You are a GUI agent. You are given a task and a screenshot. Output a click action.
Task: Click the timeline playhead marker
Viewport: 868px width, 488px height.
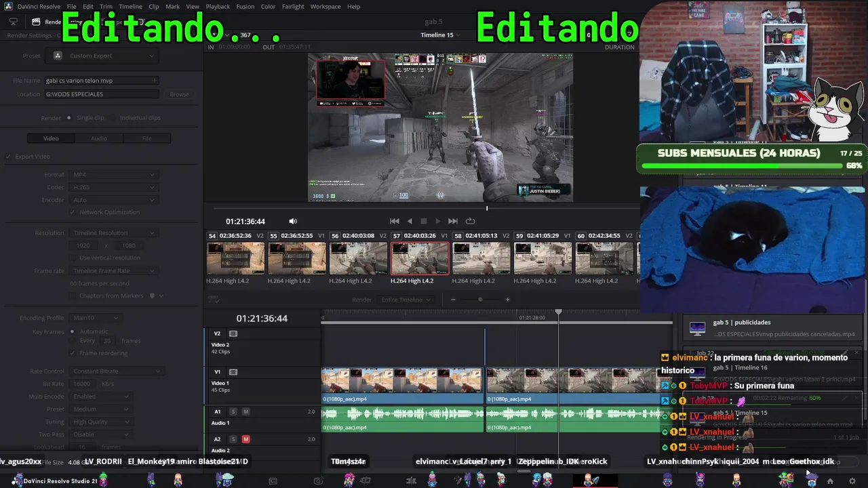click(559, 312)
